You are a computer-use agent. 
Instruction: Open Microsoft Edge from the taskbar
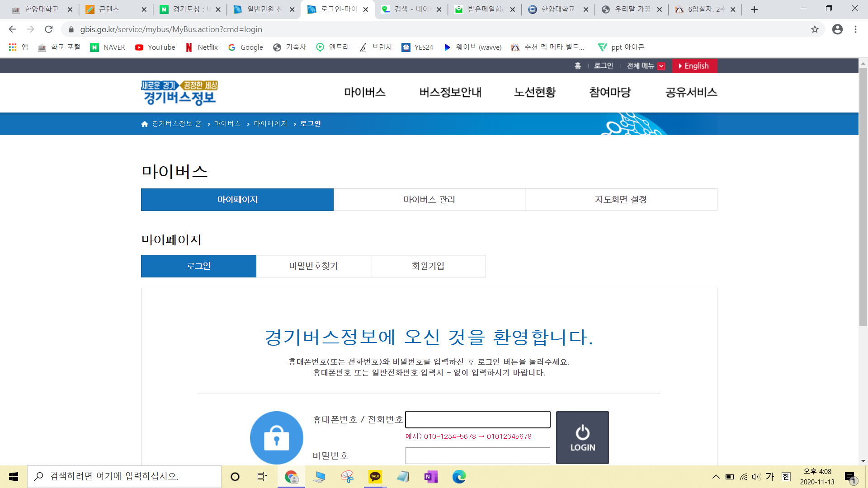pyautogui.click(x=459, y=477)
